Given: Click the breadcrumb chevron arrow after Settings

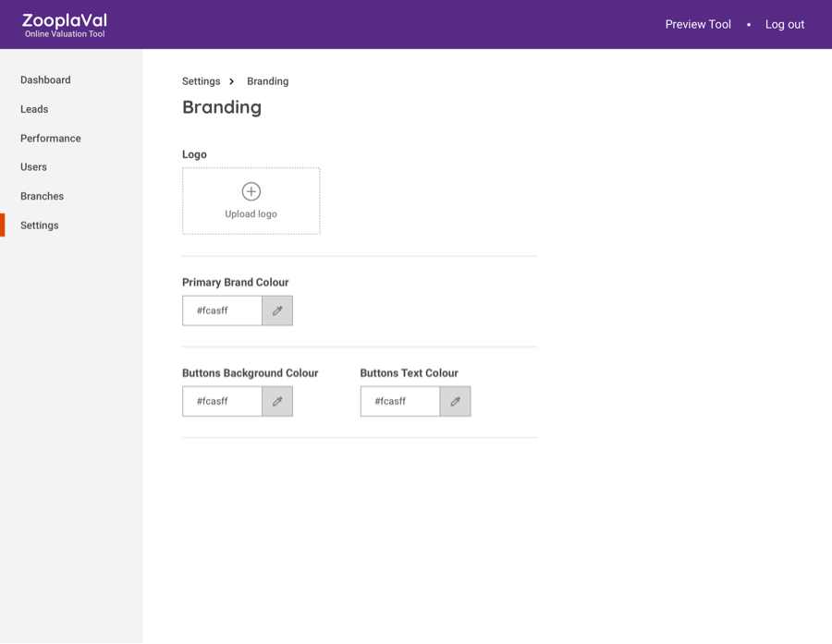Looking at the screenshot, I should pyautogui.click(x=232, y=81).
